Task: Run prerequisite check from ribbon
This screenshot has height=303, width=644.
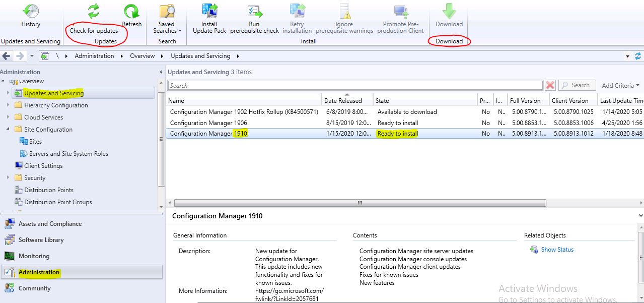Action: pos(254,19)
